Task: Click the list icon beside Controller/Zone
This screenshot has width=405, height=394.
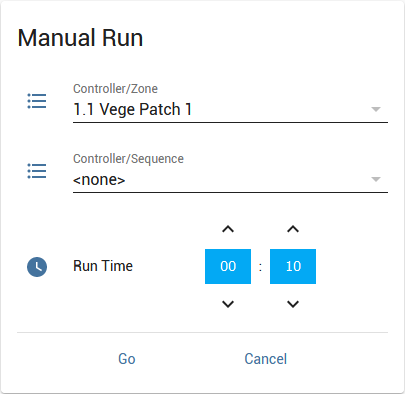Action: pyautogui.click(x=37, y=101)
